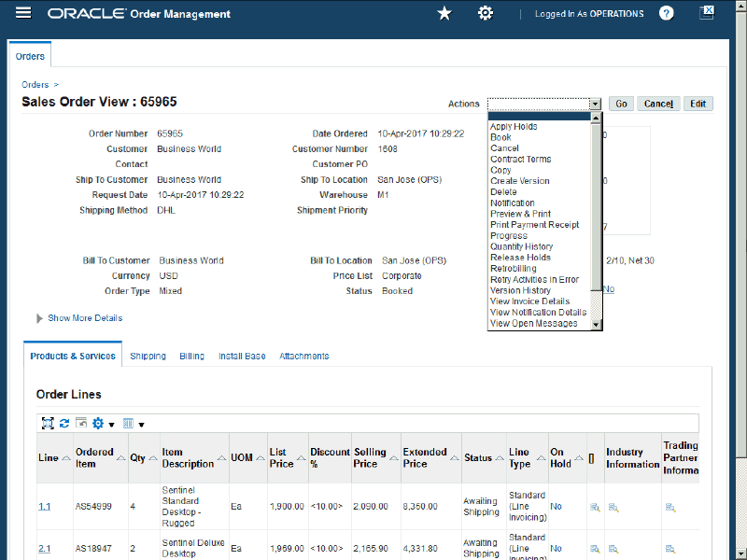Viewport: 747px width, 560px height.
Task: Open order line 1.1 link
Action: [x=44, y=507]
